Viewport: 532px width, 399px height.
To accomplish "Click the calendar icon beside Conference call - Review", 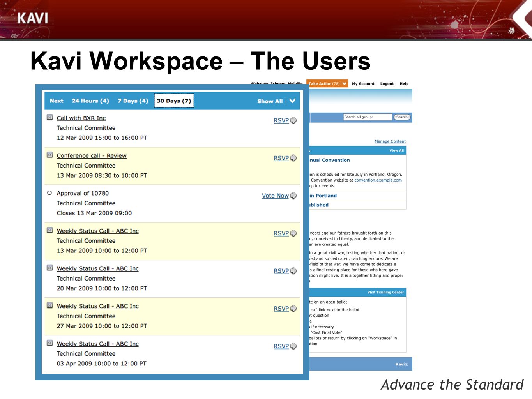I will [x=49, y=155].
